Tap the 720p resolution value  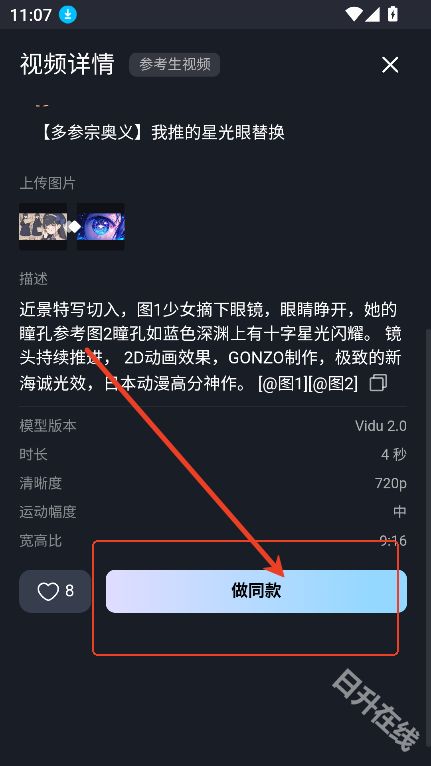(x=390, y=484)
